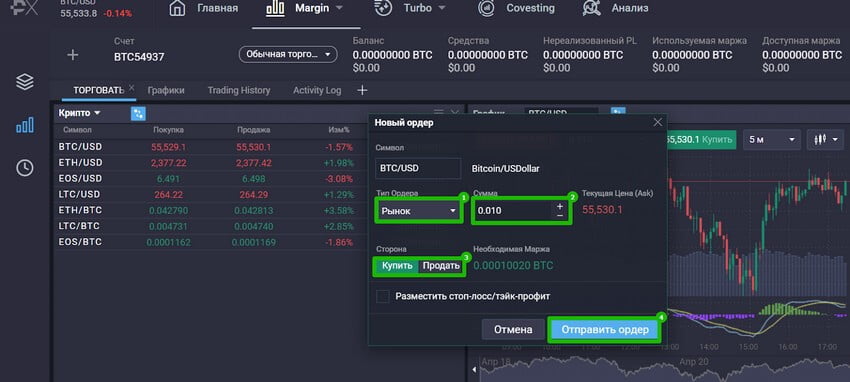Close the Новый ордер dialog

coord(658,122)
